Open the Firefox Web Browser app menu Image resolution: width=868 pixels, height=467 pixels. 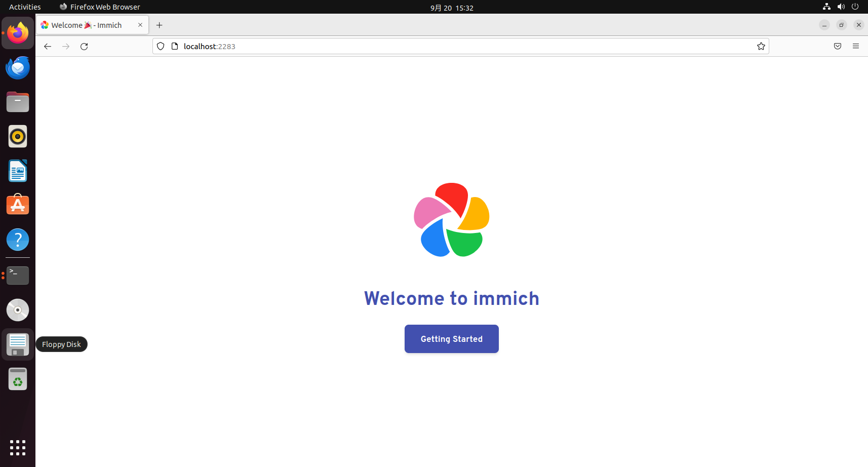(100, 7)
